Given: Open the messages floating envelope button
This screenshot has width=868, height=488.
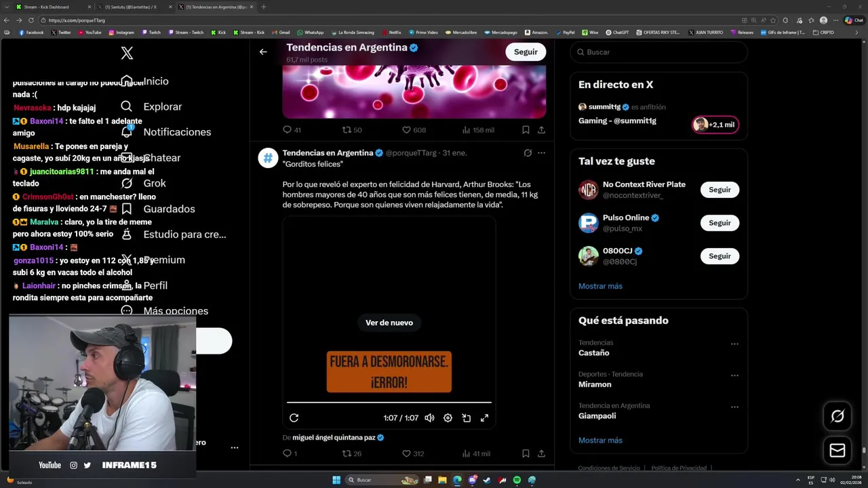Looking at the screenshot, I should pos(837,450).
